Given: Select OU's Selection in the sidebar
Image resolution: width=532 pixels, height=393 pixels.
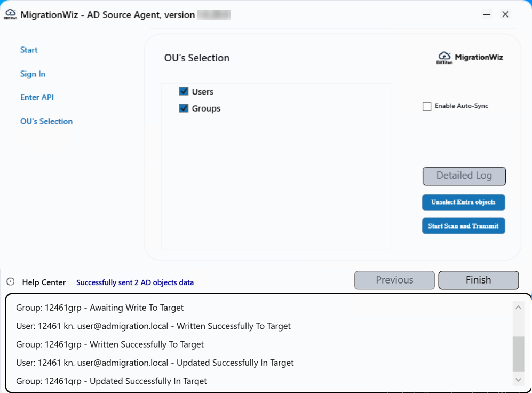Looking at the screenshot, I should (46, 121).
